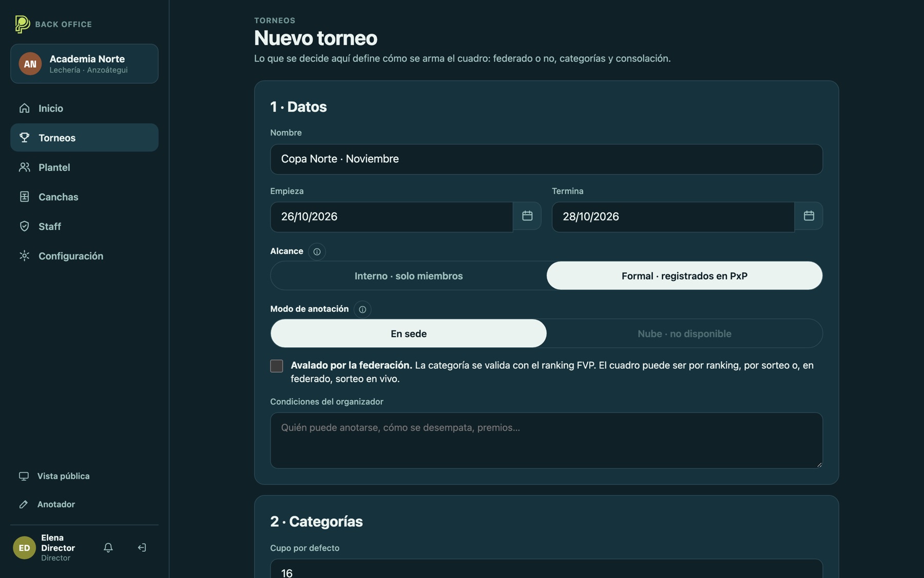Click the Termina date field
Screen dimensions: 924x578
coord(673,217)
